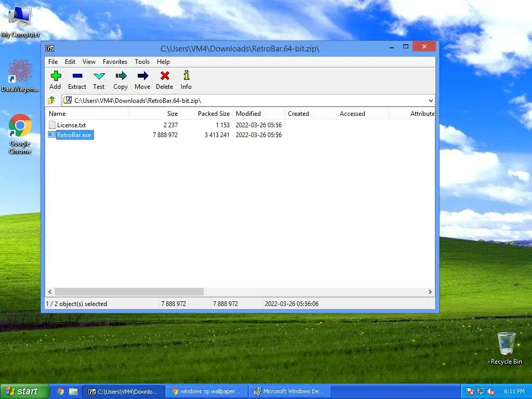Open My Computer desktop icon
This screenshot has width=532, height=399.
pyautogui.click(x=20, y=22)
